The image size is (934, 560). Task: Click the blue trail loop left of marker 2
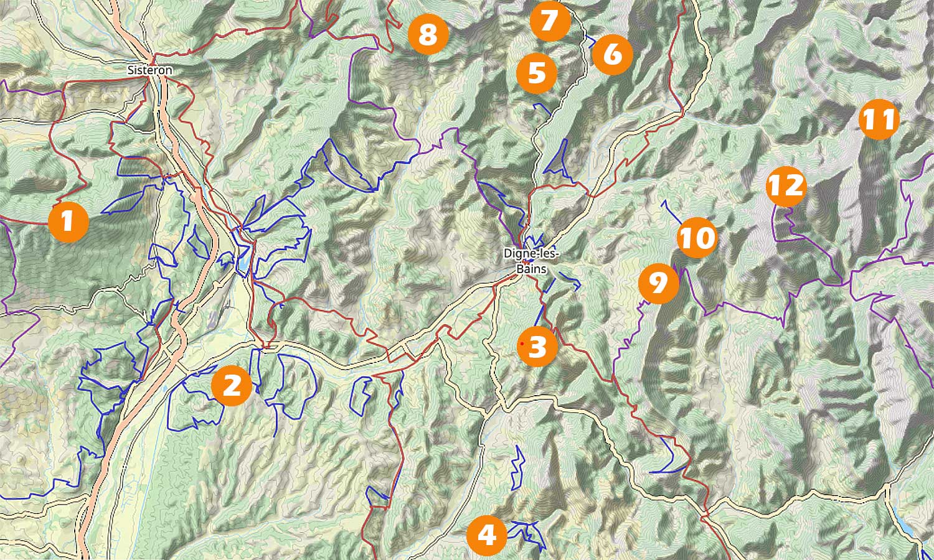click(196, 398)
